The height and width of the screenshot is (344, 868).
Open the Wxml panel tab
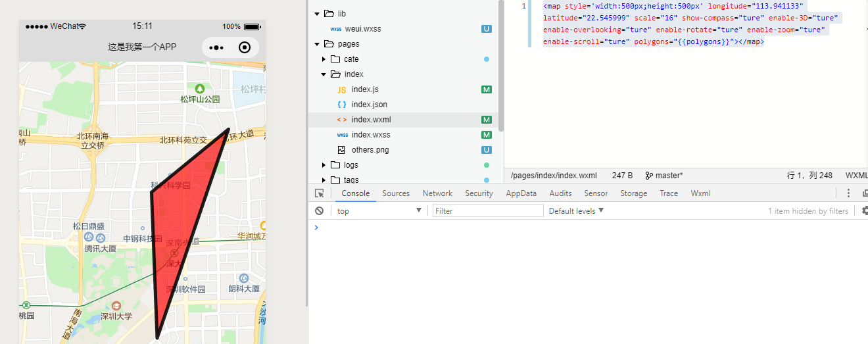(x=700, y=193)
